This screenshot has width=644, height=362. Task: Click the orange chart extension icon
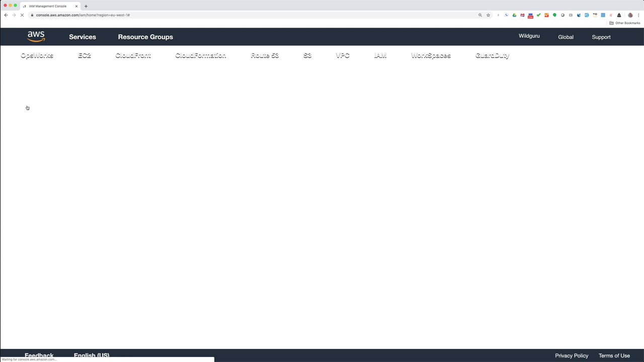coord(546,15)
